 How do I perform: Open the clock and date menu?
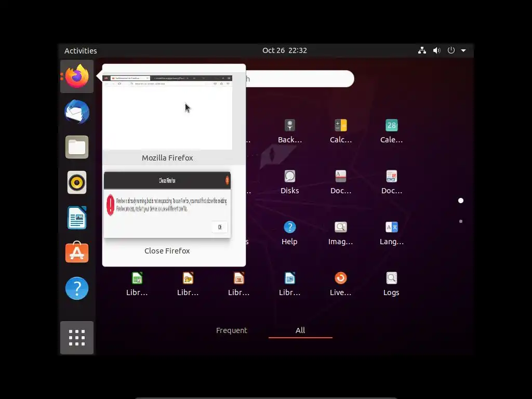click(284, 50)
